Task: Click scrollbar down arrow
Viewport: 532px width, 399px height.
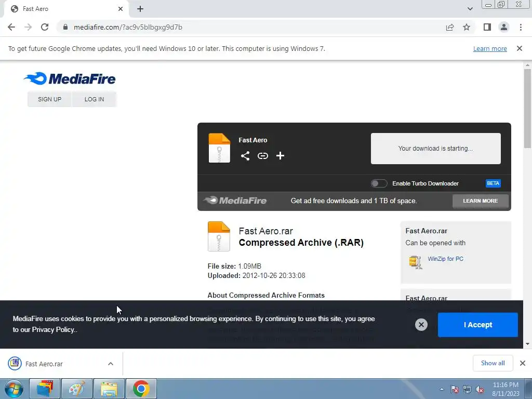Action: point(527,344)
